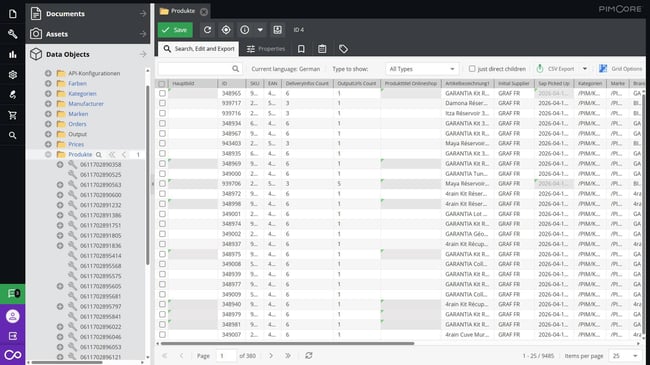The height and width of the screenshot is (365, 650).
Task: Check the row with ID 348965
Action: click(162, 93)
